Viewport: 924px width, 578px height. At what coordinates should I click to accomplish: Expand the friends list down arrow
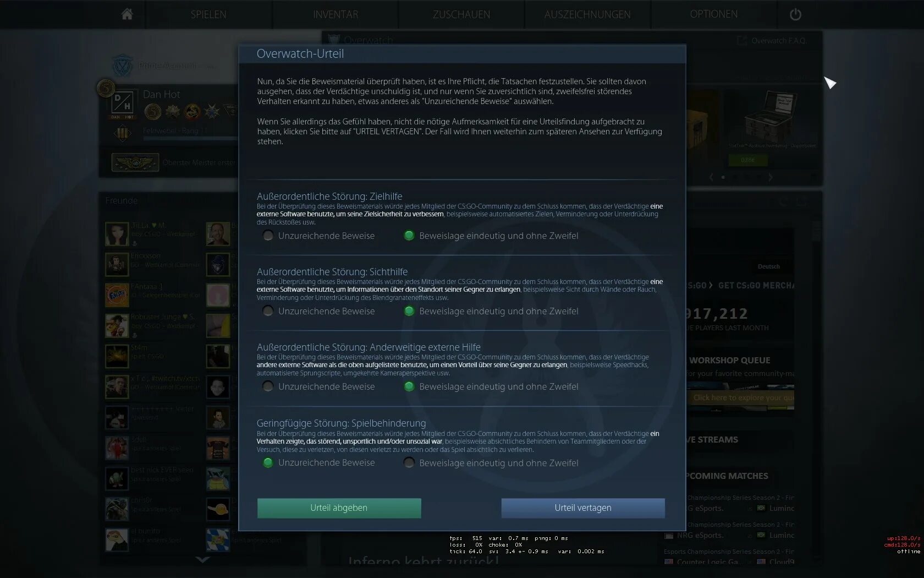[202, 560]
